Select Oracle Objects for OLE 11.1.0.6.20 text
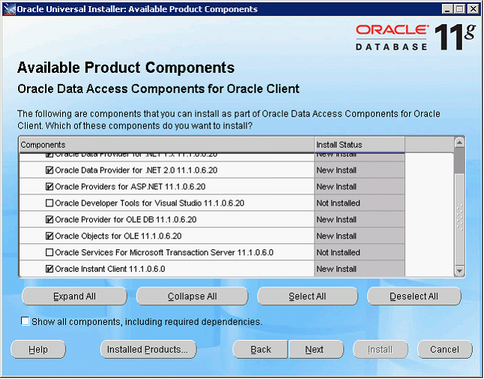Screen dimensions: 484x379 pos(118,236)
